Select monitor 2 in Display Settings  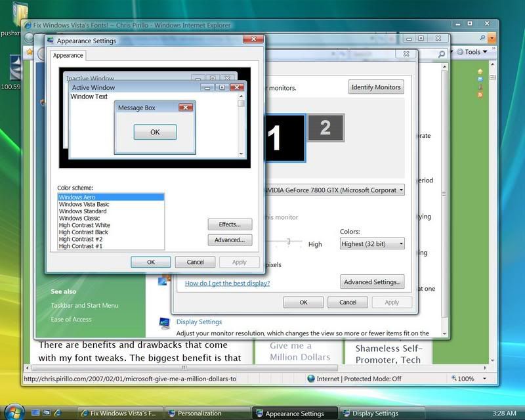(325, 127)
